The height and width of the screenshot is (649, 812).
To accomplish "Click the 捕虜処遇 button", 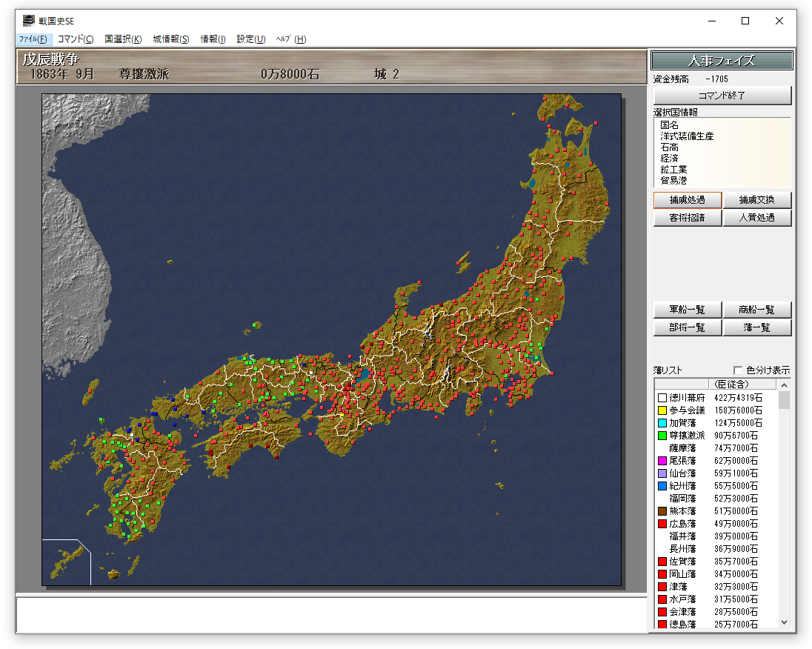I will (687, 200).
